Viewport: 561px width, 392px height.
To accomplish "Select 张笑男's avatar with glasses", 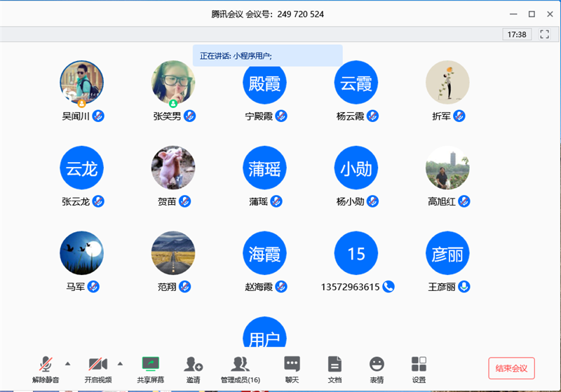I will [173, 82].
